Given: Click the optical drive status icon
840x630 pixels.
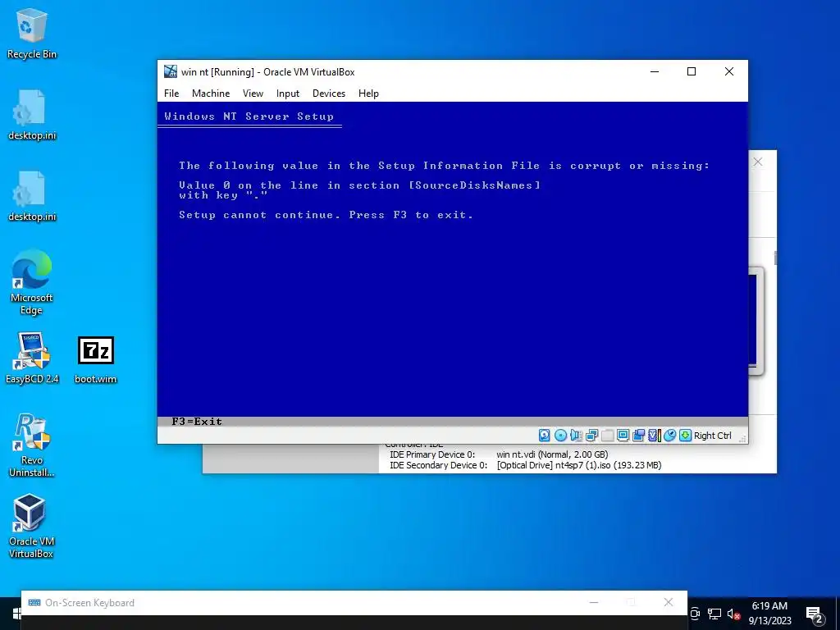Looking at the screenshot, I should tap(560, 436).
